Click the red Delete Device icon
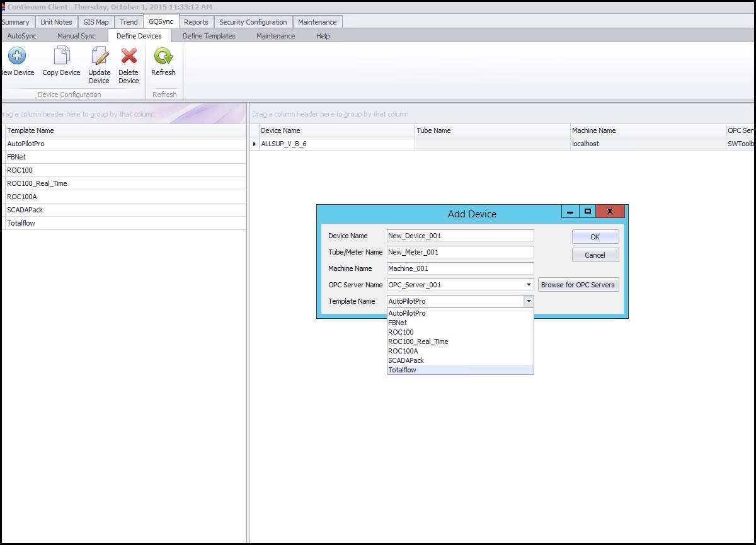The width and height of the screenshot is (756, 545). 129,57
